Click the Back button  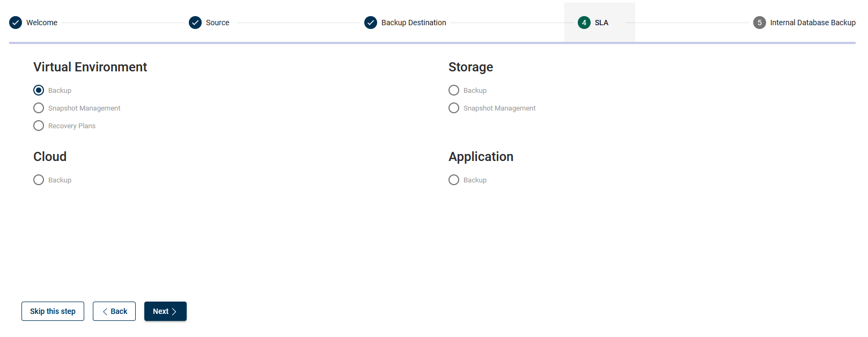click(x=114, y=311)
